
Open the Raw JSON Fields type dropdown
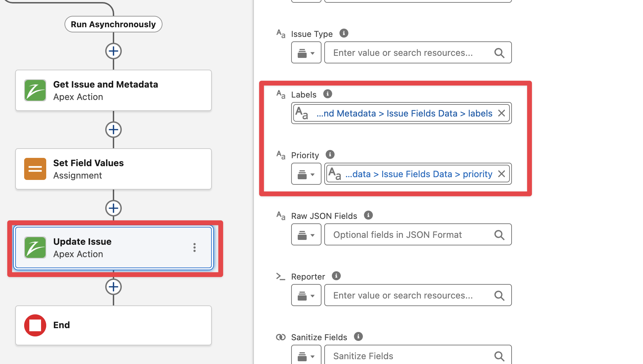point(306,235)
